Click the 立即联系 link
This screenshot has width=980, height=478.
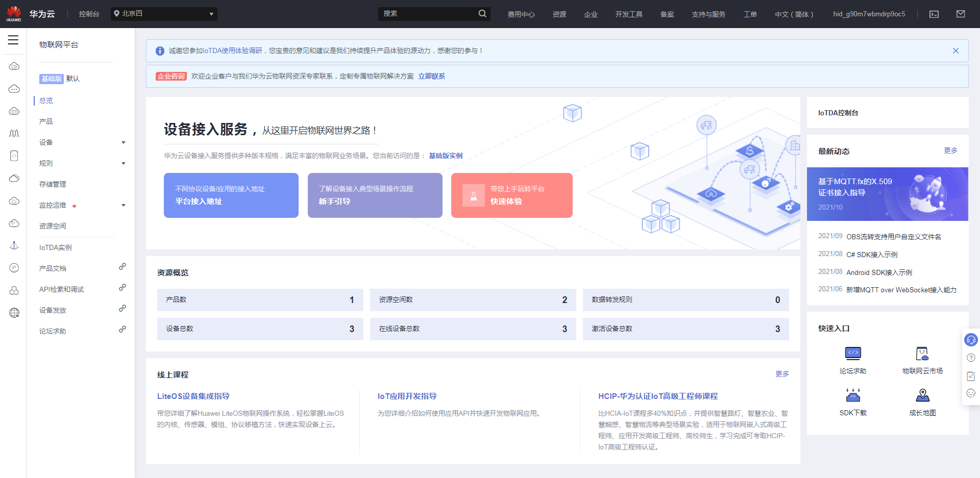[431, 77]
